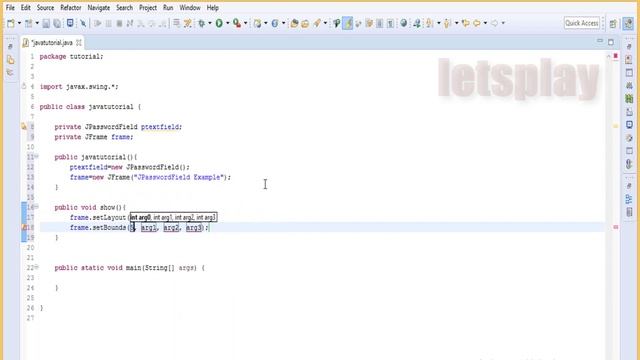Click the Terminate stop icon

[119, 24]
